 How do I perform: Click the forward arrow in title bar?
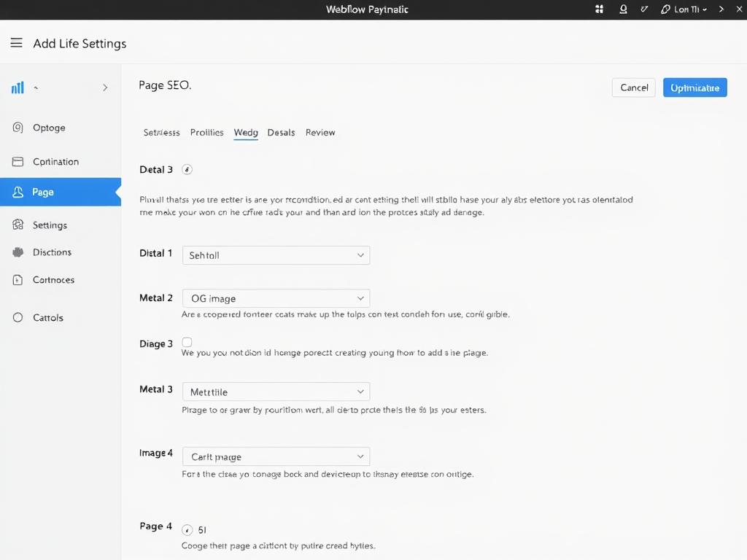pyautogui.click(x=721, y=9)
